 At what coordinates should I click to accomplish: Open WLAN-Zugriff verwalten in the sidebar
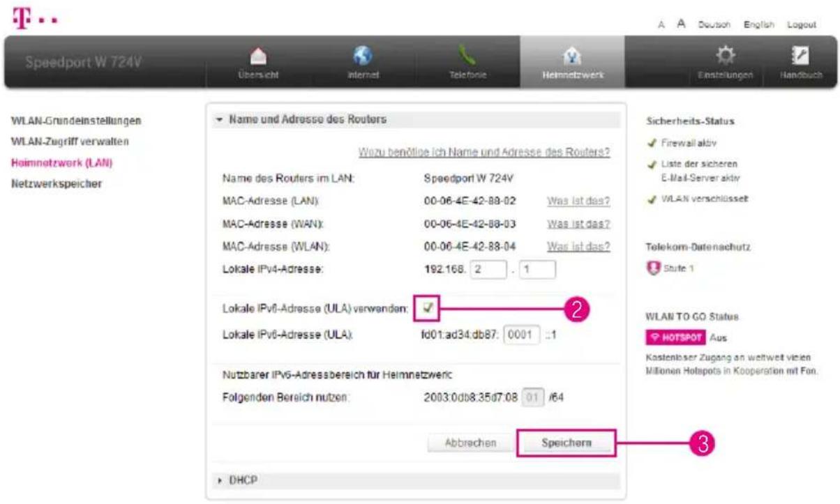[x=70, y=142]
